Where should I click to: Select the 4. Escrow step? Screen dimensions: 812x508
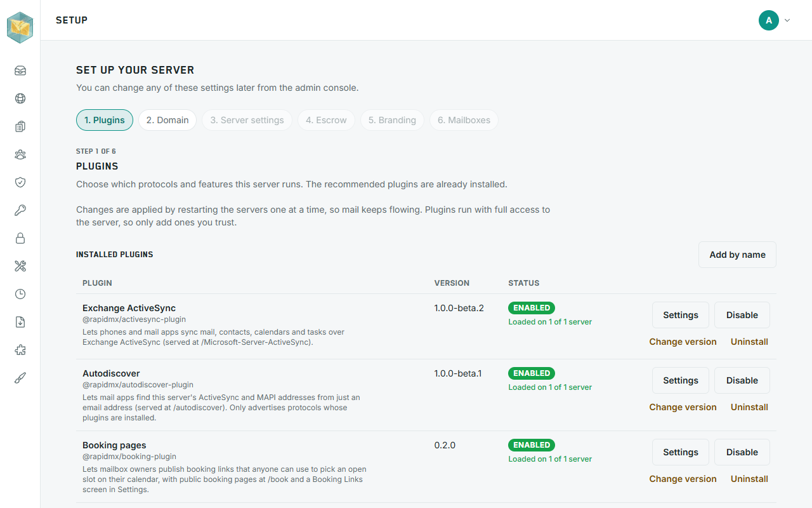(x=326, y=120)
